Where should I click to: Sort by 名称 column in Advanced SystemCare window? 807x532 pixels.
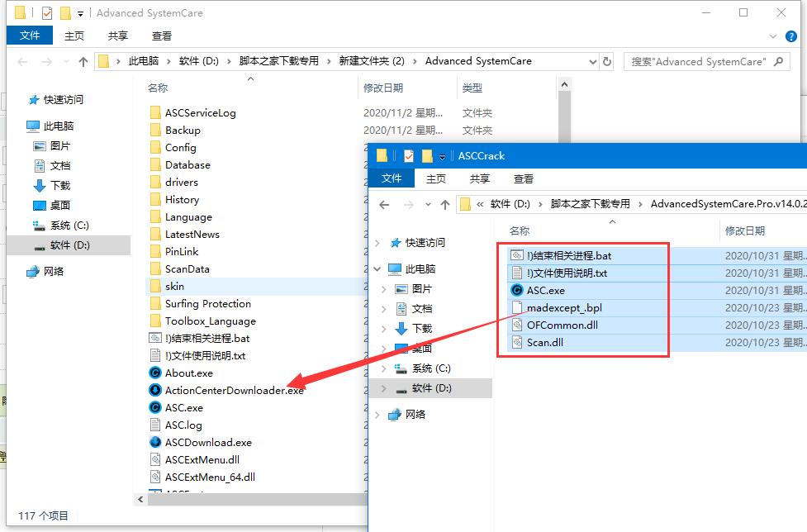(158, 88)
